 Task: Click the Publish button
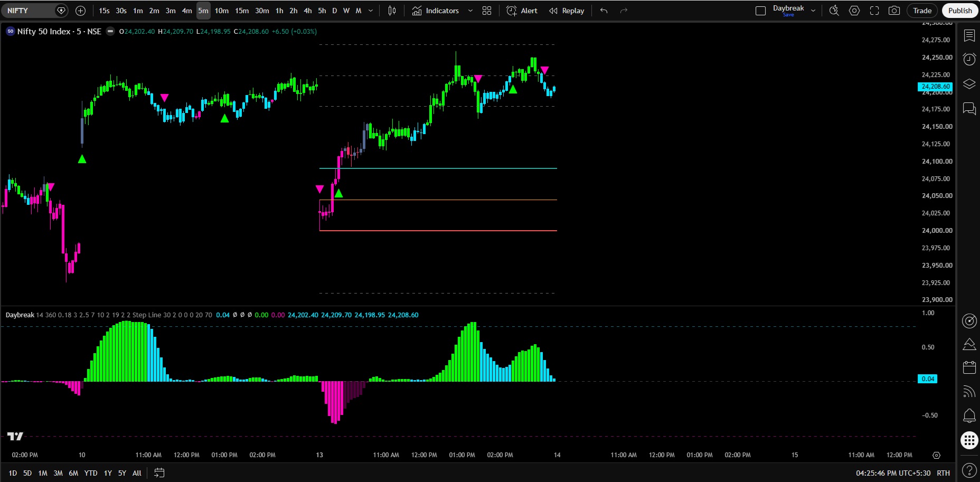[960, 11]
